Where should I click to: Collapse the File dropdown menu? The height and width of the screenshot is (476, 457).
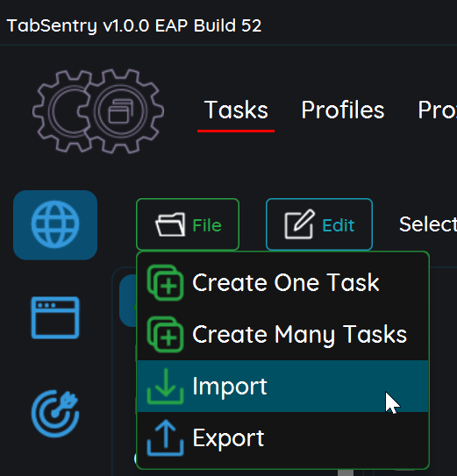pos(188,224)
